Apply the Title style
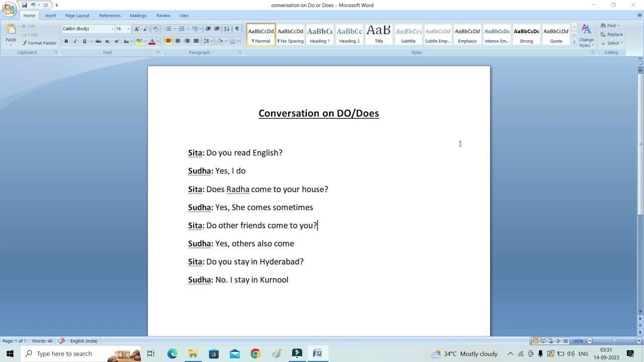Viewport: 644px width, 362px height. [x=379, y=35]
